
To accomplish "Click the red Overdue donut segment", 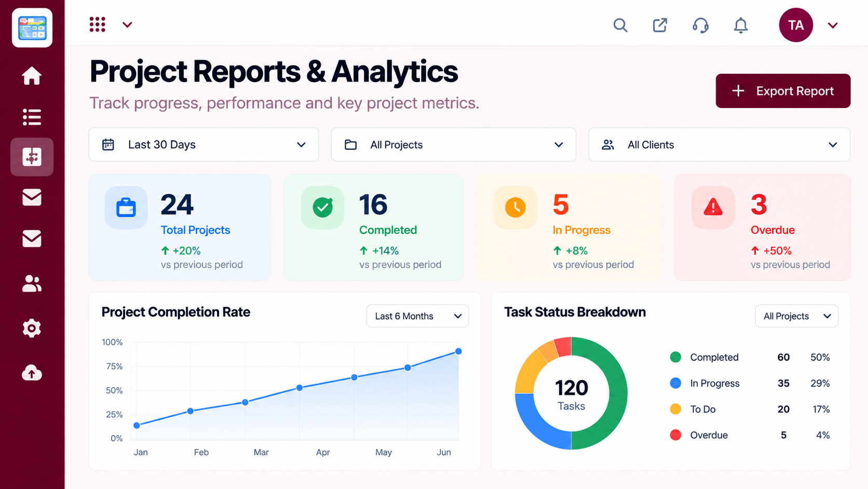I will (x=564, y=347).
